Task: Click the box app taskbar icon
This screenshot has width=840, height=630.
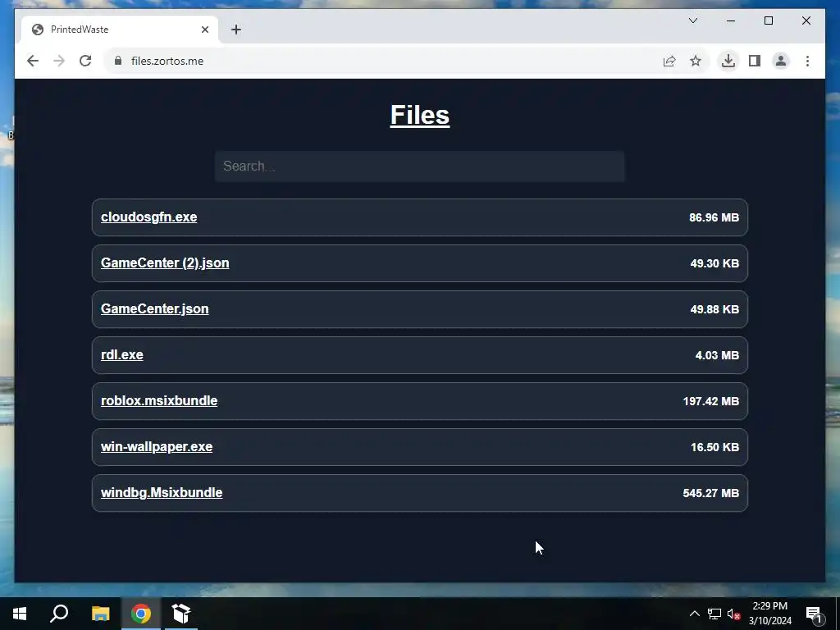Action: (181, 614)
